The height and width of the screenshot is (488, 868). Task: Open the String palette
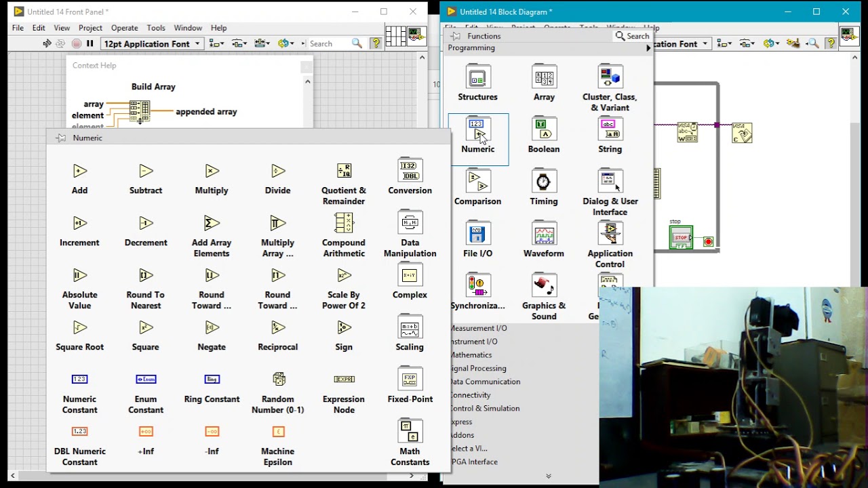[x=610, y=129]
